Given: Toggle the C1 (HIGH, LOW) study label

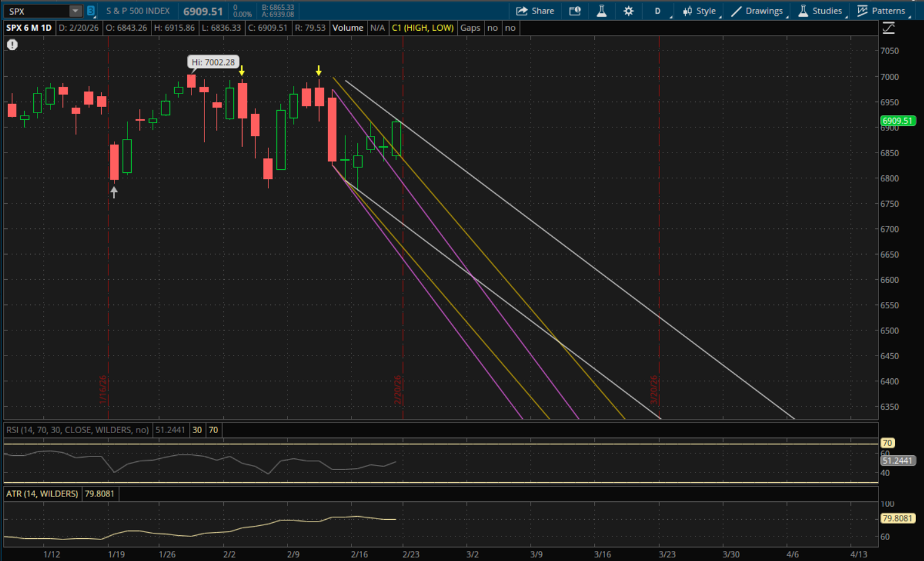Looking at the screenshot, I should pos(422,28).
